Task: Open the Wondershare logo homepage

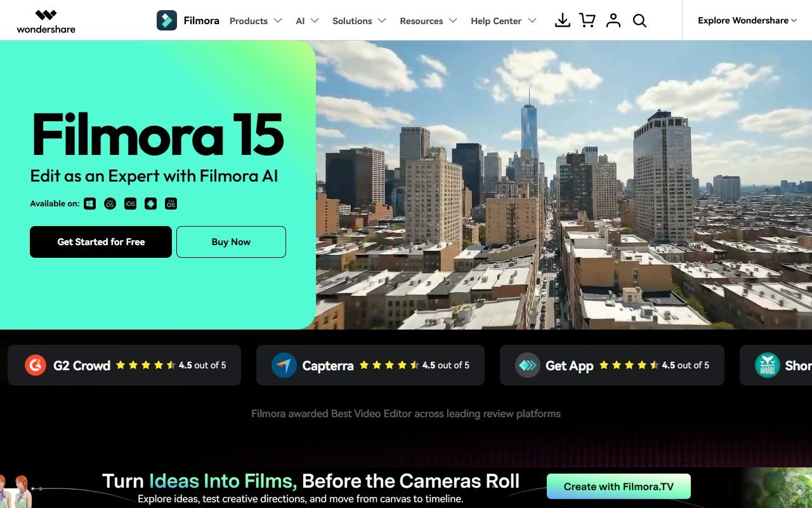Action: pos(46,20)
